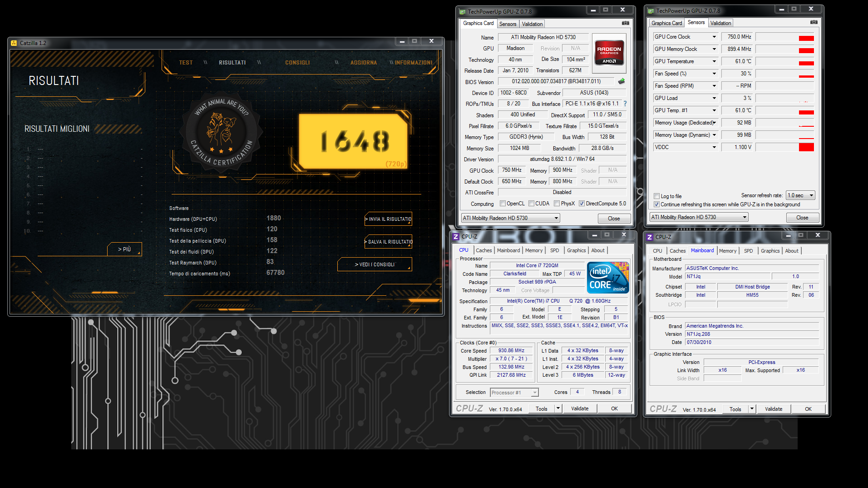Click the Core Speed value 930.86 MHz
868x488 pixels.
coord(511,350)
